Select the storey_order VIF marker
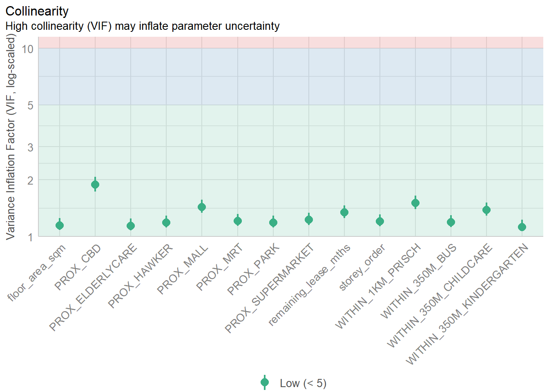Viewport: 549px width, 392px height. click(380, 221)
